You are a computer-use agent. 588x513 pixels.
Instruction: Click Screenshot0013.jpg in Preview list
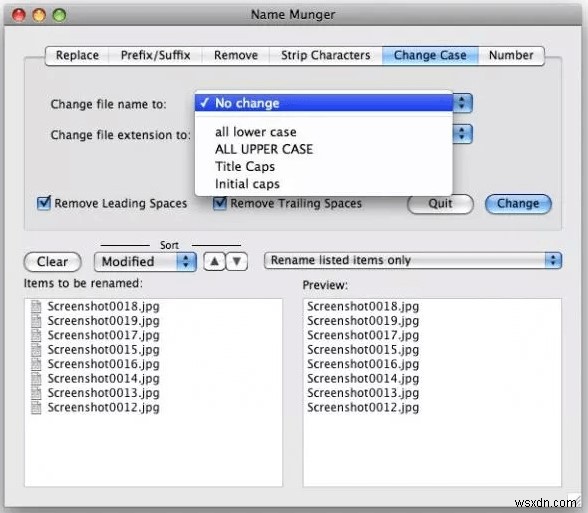[x=363, y=393]
